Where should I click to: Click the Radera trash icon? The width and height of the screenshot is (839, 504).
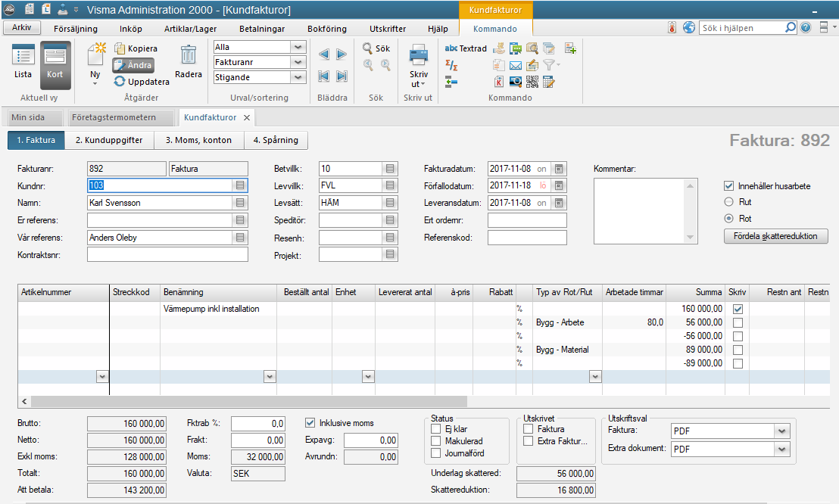[189, 55]
